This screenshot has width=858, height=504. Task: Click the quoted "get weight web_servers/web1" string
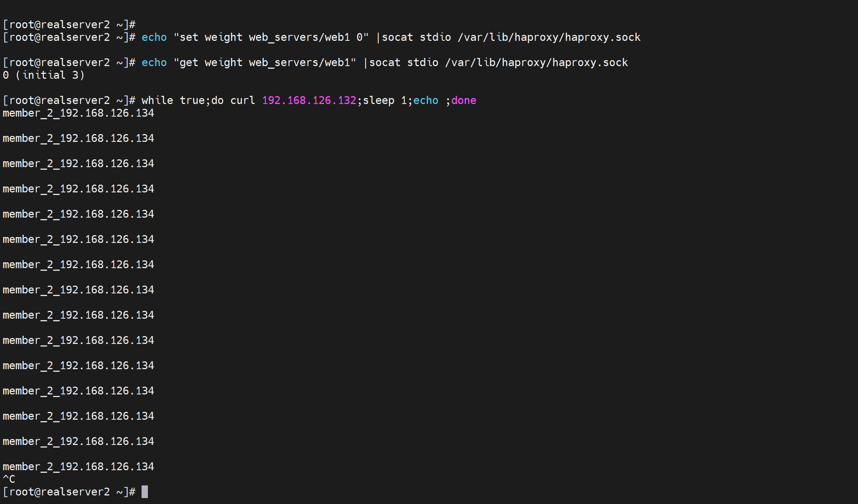coord(265,62)
